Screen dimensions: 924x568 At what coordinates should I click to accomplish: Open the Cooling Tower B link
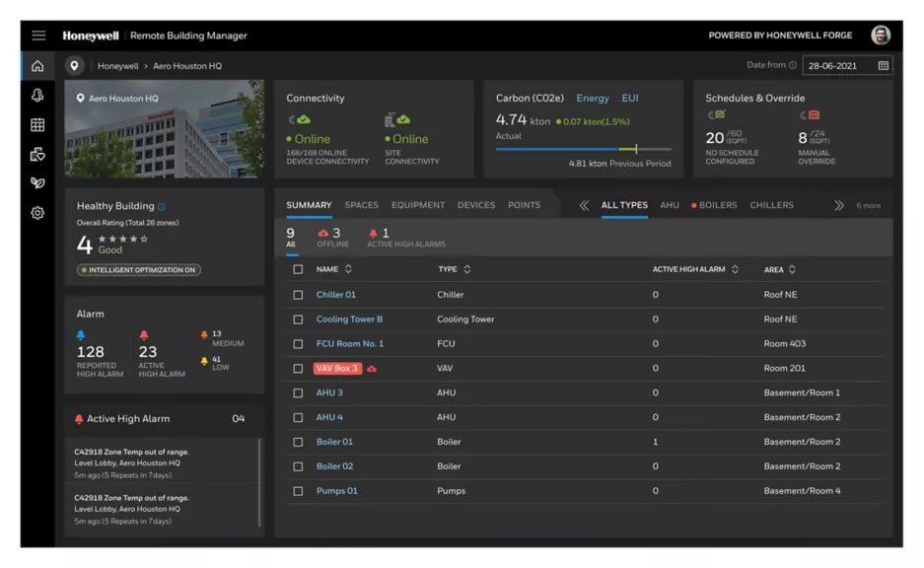click(x=349, y=319)
